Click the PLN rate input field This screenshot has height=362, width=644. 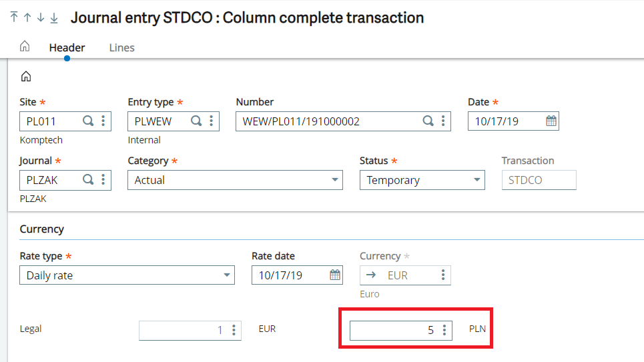tap(401, 331)
